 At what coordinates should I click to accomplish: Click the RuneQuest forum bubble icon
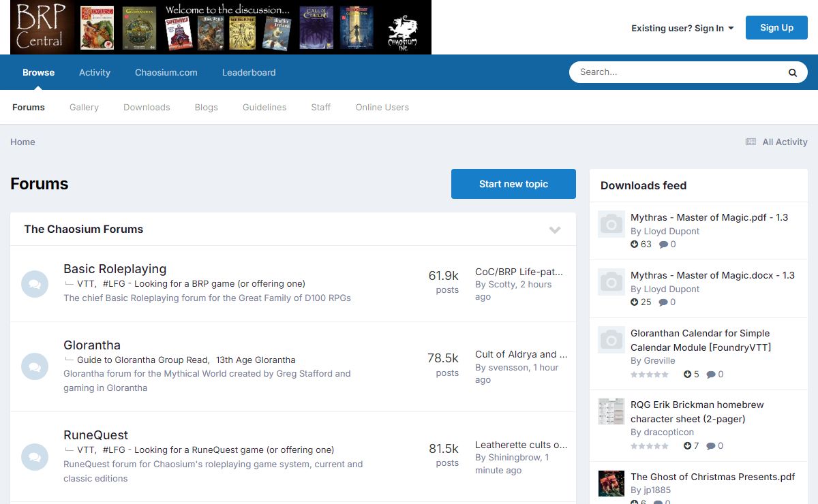[35, 457]
